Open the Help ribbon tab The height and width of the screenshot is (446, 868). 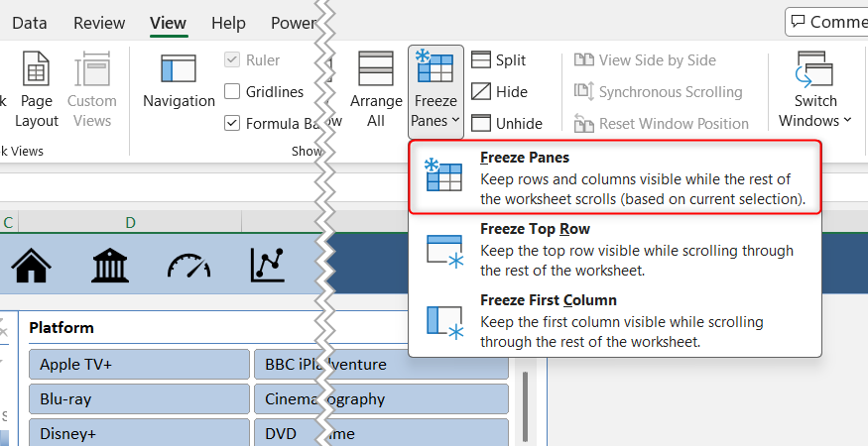coord(228,23)
